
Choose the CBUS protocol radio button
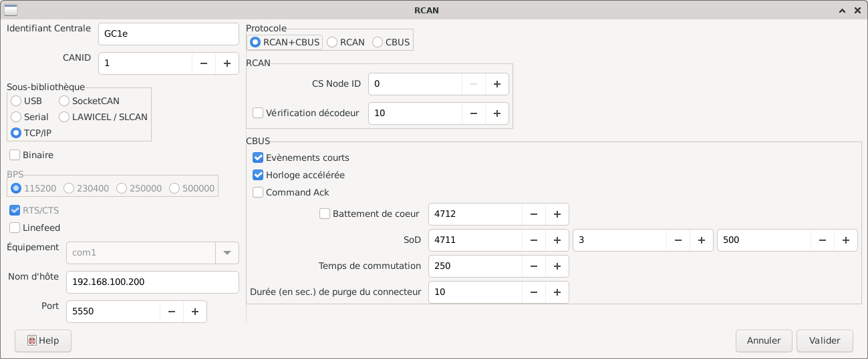coord(378,42)
